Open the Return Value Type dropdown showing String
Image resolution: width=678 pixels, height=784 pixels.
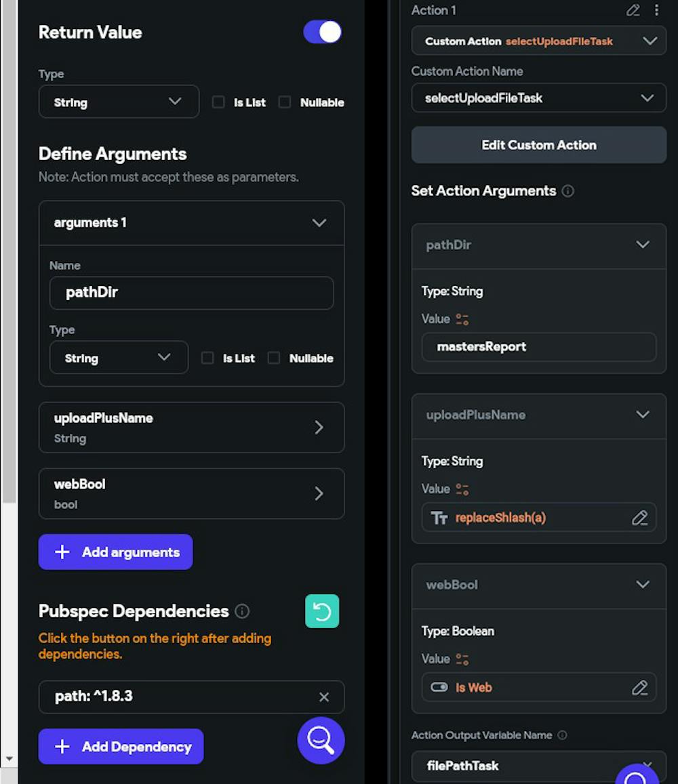[x=119, y=102]
